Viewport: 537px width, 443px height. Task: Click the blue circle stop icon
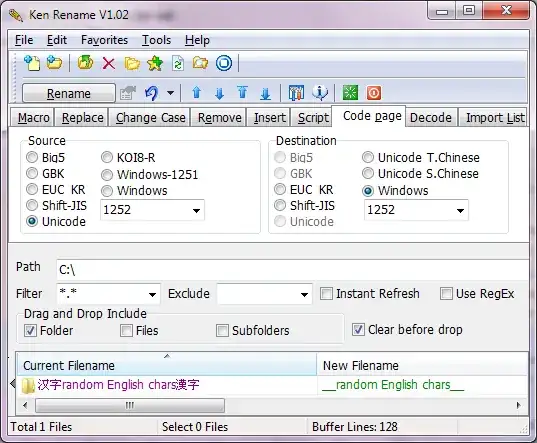coord(224,63)
